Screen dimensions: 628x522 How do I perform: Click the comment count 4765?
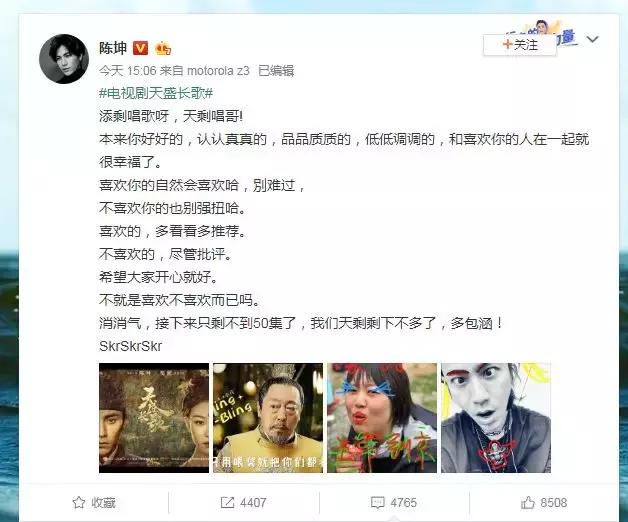tap(403, 503)
